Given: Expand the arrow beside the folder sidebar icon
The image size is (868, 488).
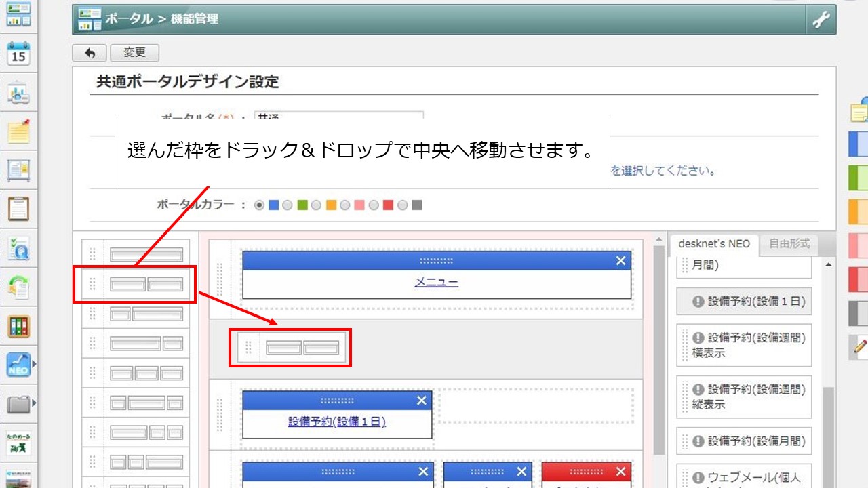Looking at the screenshot, I should coord(34,404).
